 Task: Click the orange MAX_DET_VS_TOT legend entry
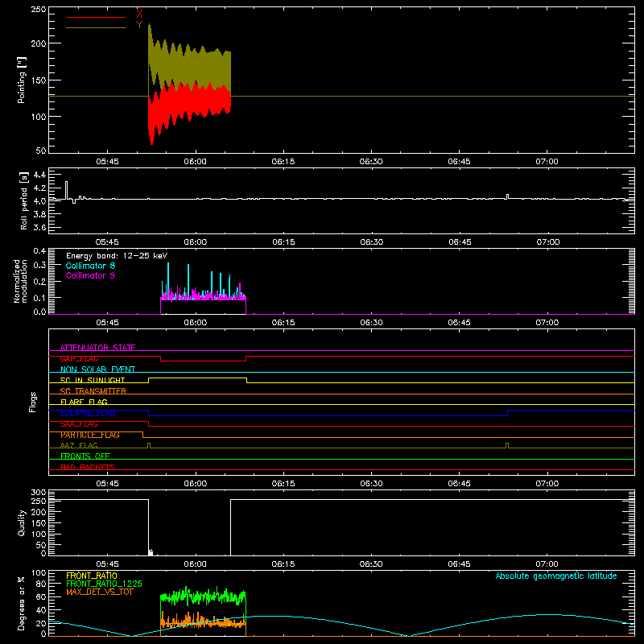point(100,592)
